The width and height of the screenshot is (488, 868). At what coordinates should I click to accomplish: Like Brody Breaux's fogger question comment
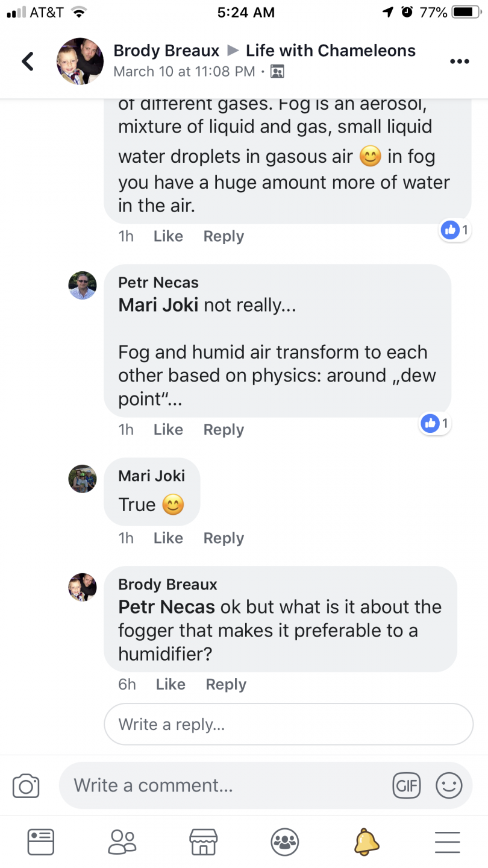(170, 684)
